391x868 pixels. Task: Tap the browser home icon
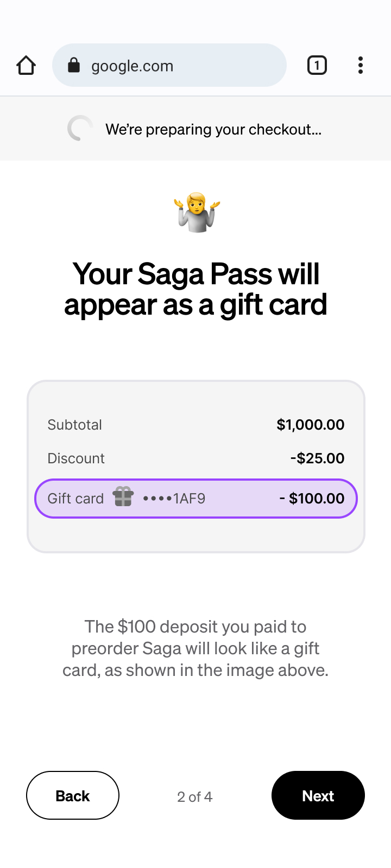(26, 65)
